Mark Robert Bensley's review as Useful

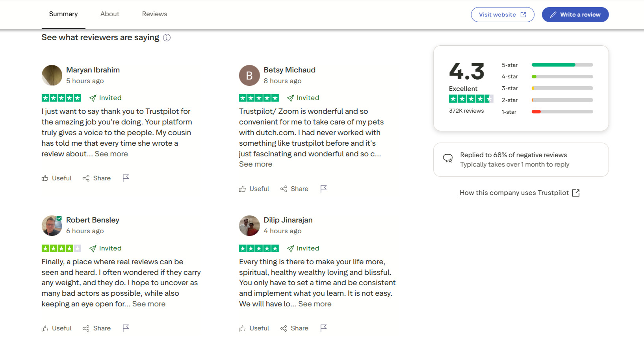57,328
